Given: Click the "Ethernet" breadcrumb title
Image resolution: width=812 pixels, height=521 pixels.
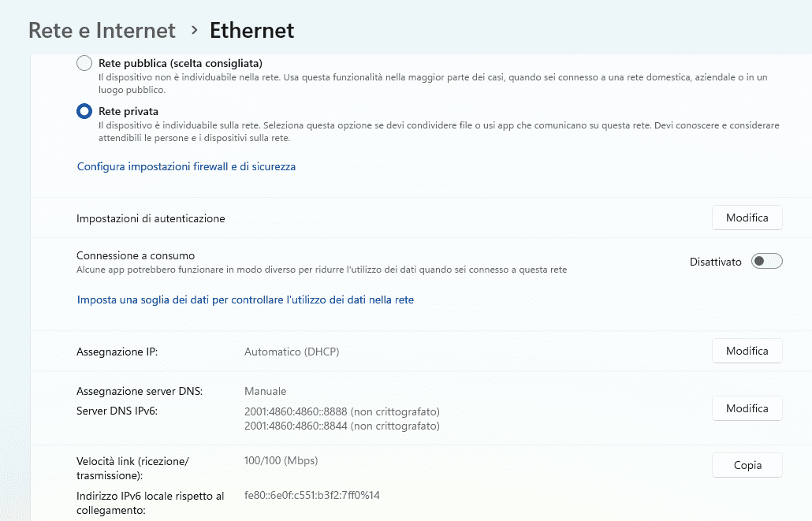Looking at the screenshot, I should 251,30.
